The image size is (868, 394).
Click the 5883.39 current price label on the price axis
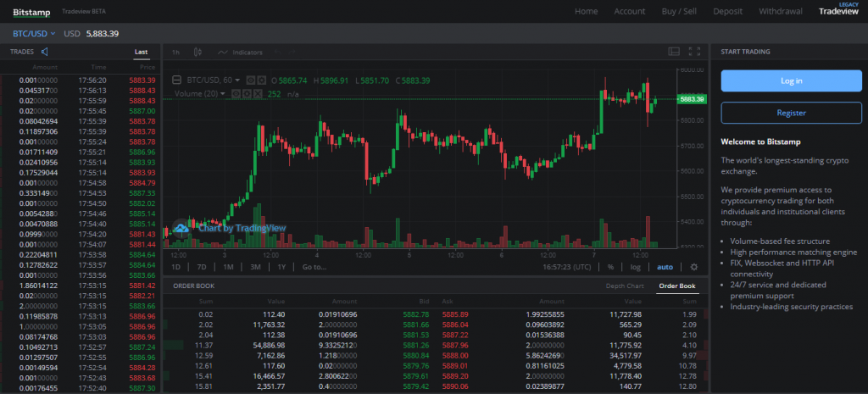click(x=692, y=100)
